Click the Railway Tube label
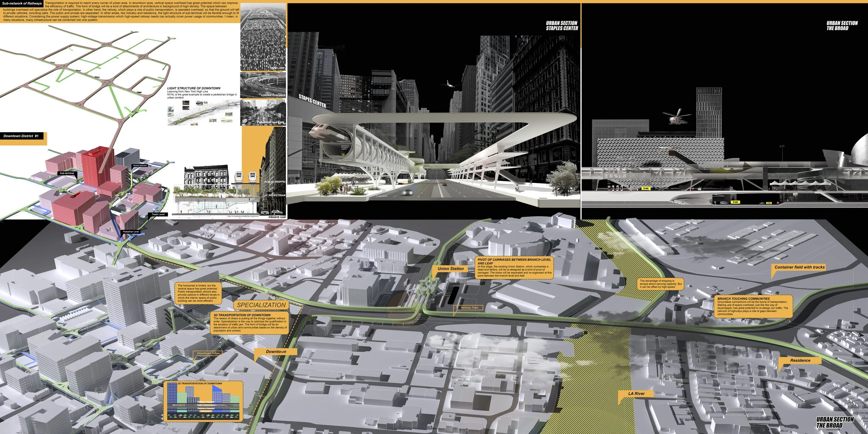Viewport: 868px width, 434px height. click(469, 308)
